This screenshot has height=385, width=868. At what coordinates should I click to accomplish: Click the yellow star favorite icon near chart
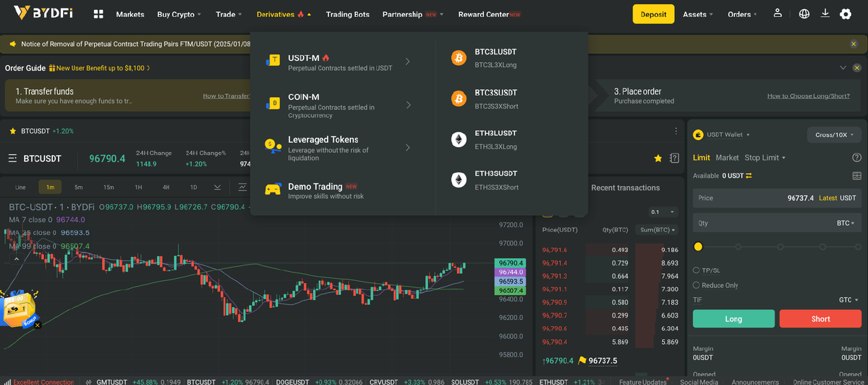pos(658,158)
